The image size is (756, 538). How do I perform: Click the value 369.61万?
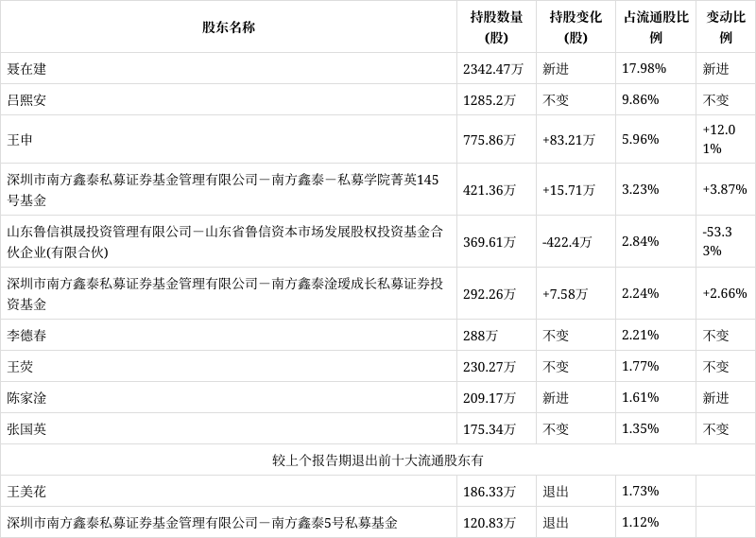tap(489, 242)
